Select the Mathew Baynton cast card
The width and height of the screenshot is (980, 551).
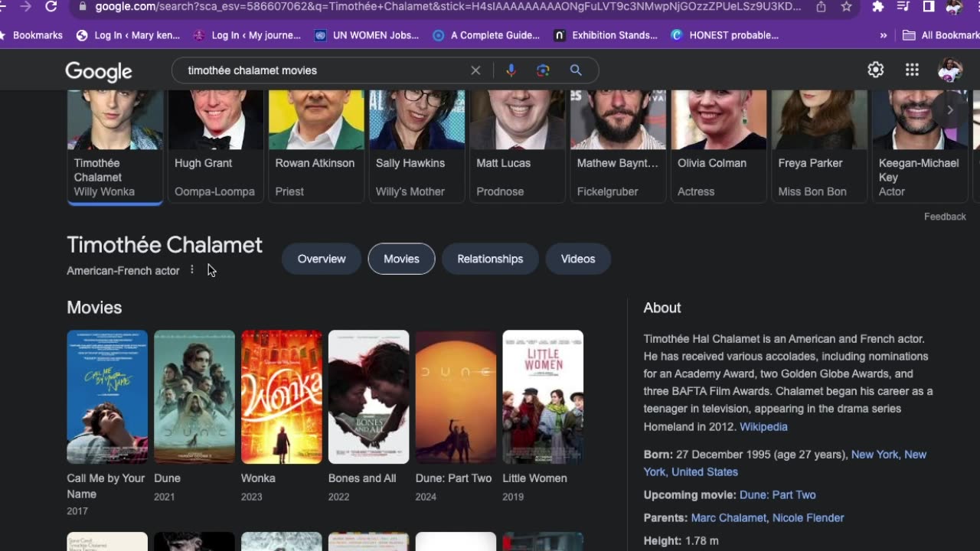click(618, 145)
